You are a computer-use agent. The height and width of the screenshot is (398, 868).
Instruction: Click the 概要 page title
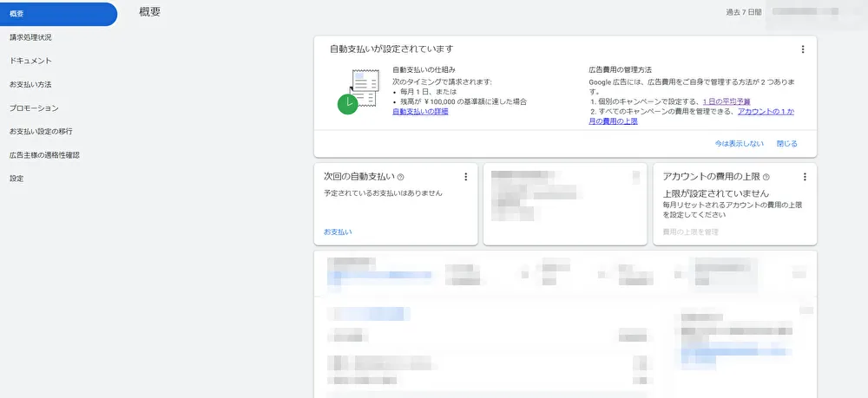tap(150, 12)
